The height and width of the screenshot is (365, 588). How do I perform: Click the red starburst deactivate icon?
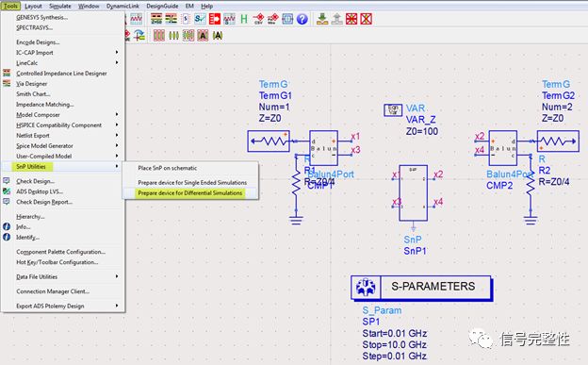pyautogui.click(x=351, y=19)
